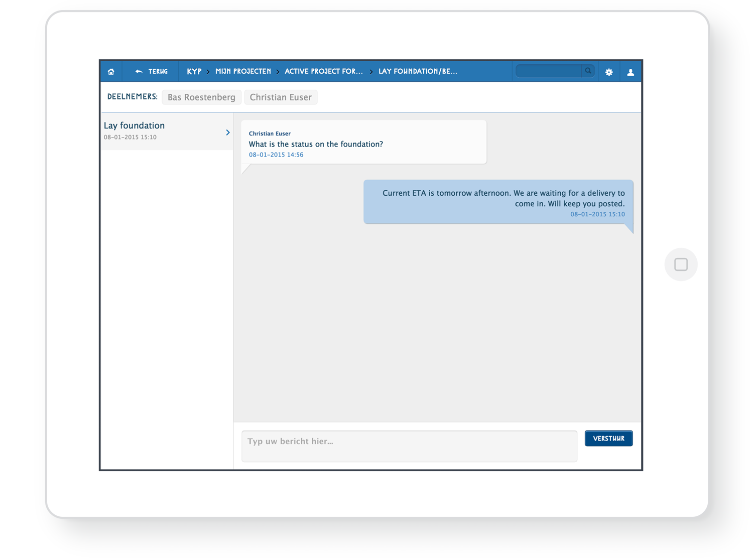
Task: Click the Lay Foundation/BE... breadcrumb
Action: [x=418, y=72]
